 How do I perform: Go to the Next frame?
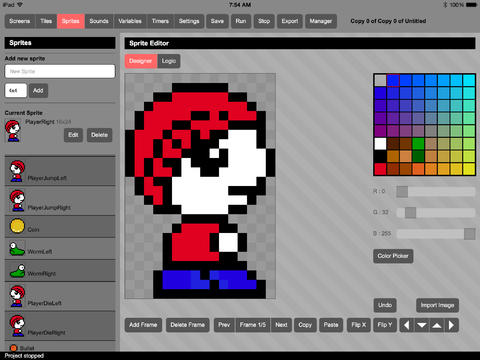point(281,325)
